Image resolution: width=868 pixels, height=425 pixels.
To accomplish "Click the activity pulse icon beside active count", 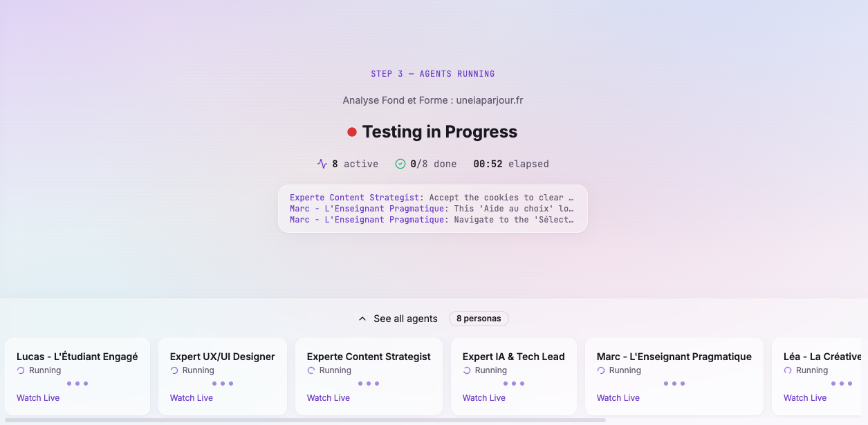I will tap(322, 164).
